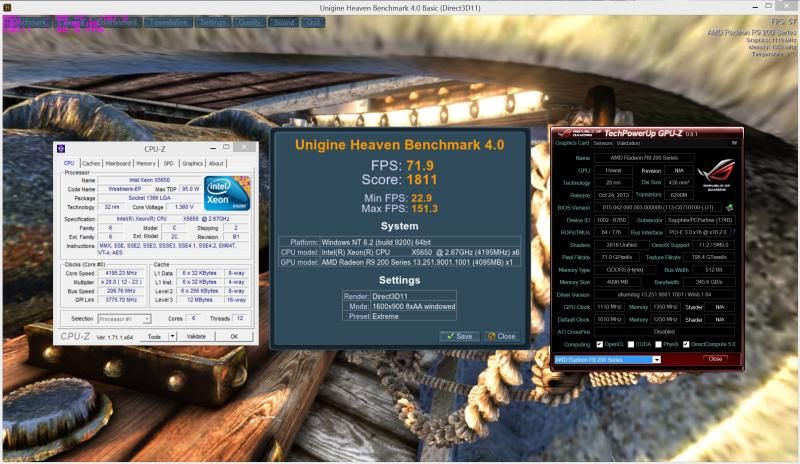This screenshot has height=464, width=800.
Task: Click the GPU Clock 1110 MHz field
Action: click(x=609, y=307)
